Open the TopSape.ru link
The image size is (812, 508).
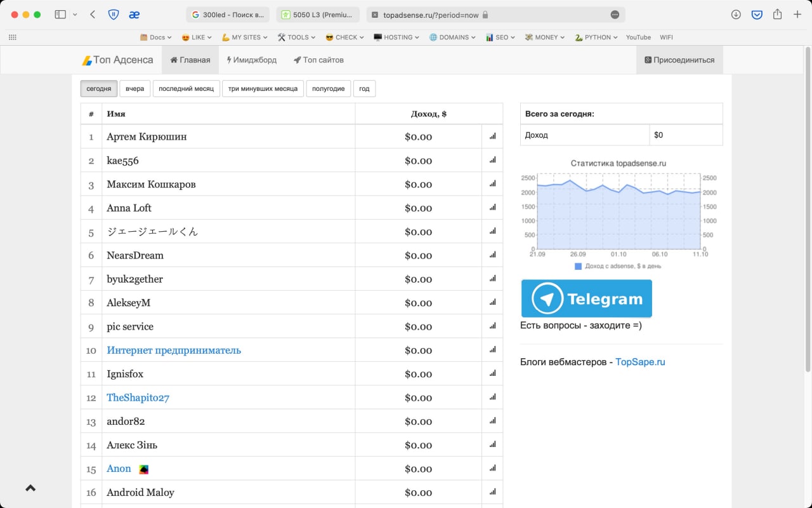[x=640, y=363]
